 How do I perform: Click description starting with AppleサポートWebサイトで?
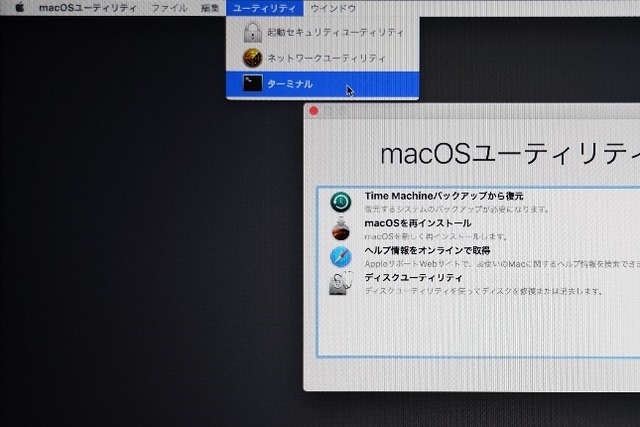502,264
